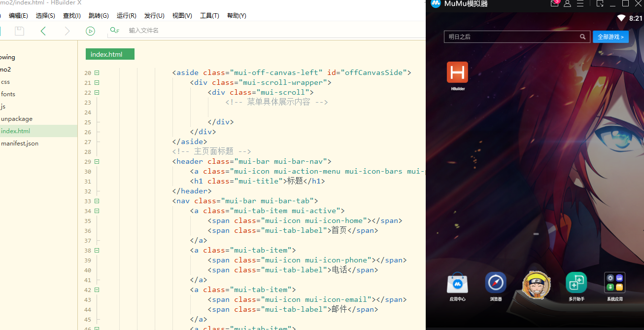Click the save file toolbar icon
The width and height of the screenshot is (644, 330).
pos(19,31)
